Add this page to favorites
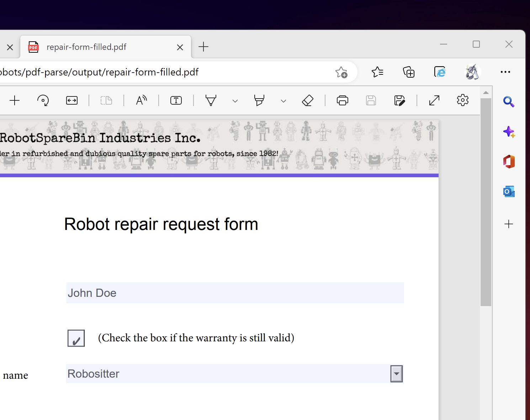This screenshot has width=530, height=420. pos(341,72)
